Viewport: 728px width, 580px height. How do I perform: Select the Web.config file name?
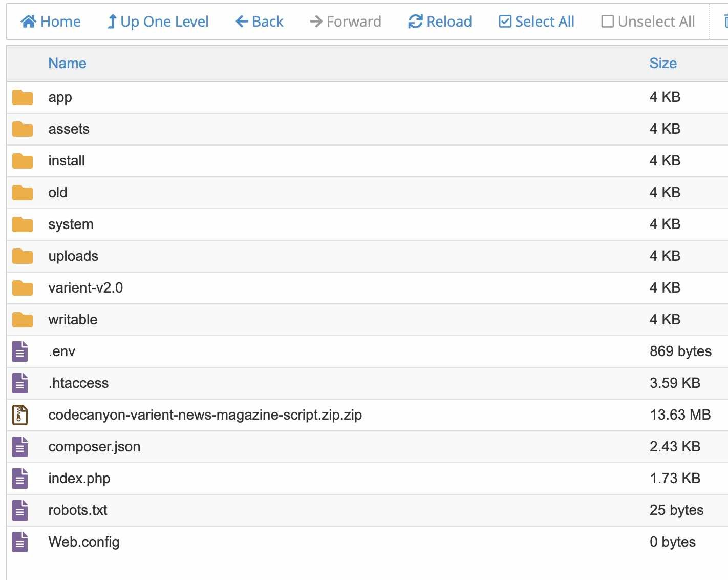click(84, 542)
